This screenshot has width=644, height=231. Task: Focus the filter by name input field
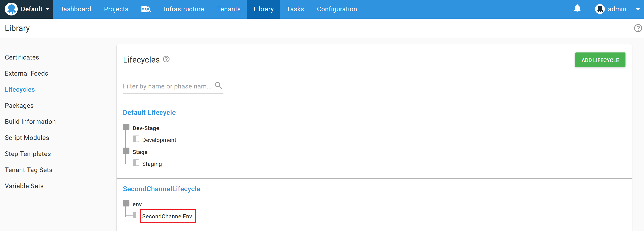(167, 86)
